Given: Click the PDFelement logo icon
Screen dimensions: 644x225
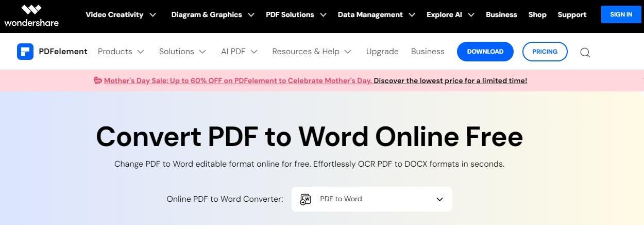Looking at the screenshot, I should 25,52.
